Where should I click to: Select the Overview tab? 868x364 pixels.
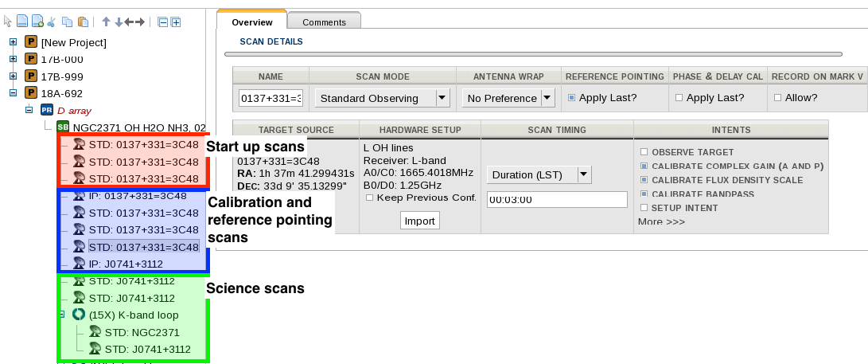[251, 22]
